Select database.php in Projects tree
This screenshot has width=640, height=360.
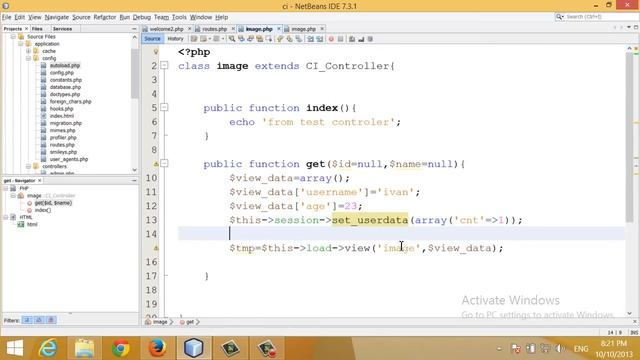point(65,87)
